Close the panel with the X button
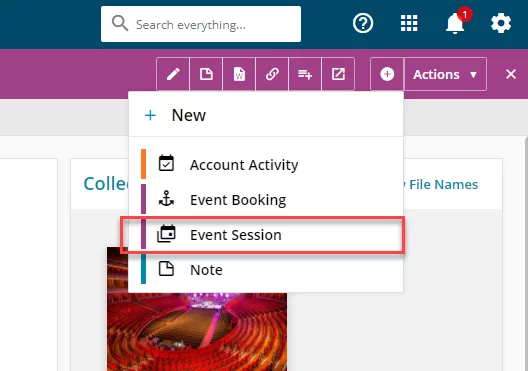The image size is (528, 371). (511, 74)
